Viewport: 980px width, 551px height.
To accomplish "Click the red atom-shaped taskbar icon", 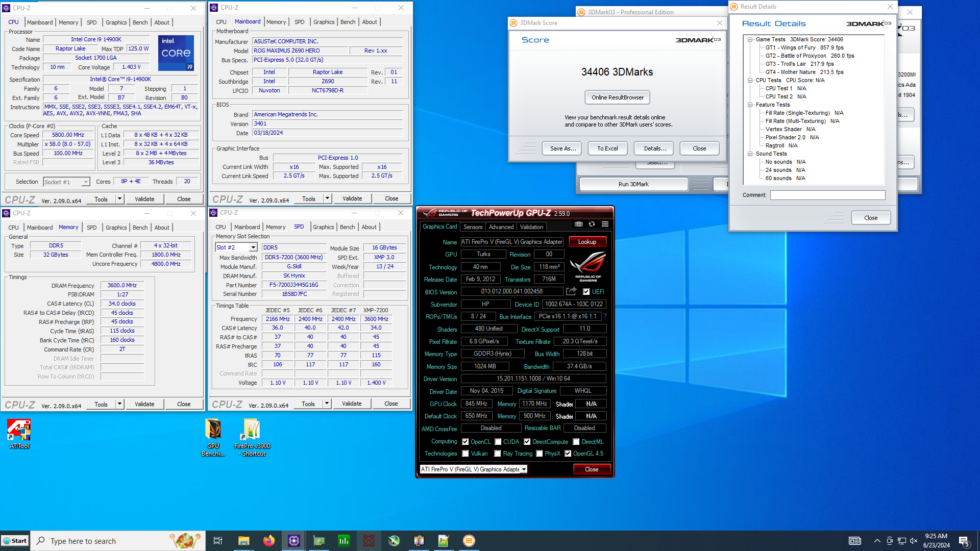I will (x=369, y=541).
